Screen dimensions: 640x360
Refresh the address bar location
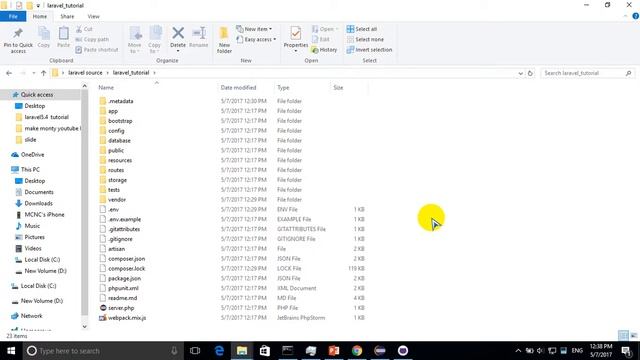point(530,73)
